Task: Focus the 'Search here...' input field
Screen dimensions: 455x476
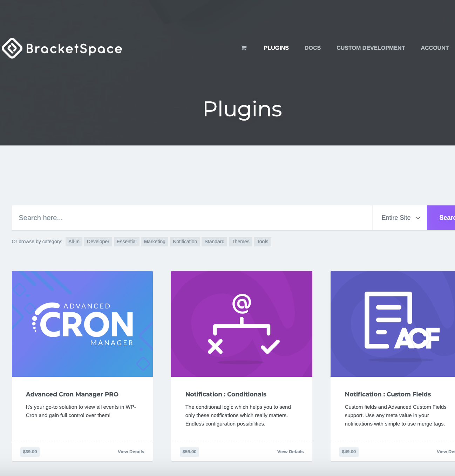Action: tap(192, 218)
